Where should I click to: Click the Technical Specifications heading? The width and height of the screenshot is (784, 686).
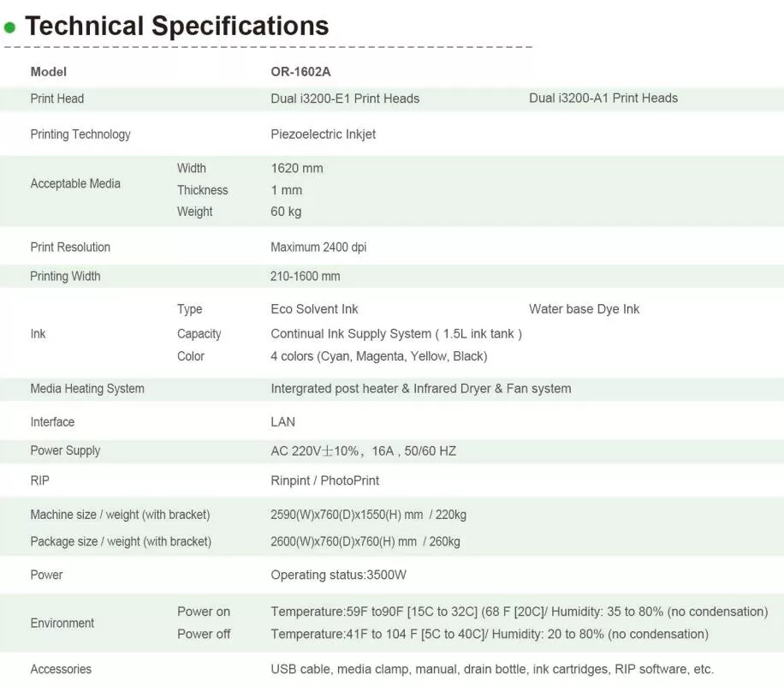[x=176, y=26]
